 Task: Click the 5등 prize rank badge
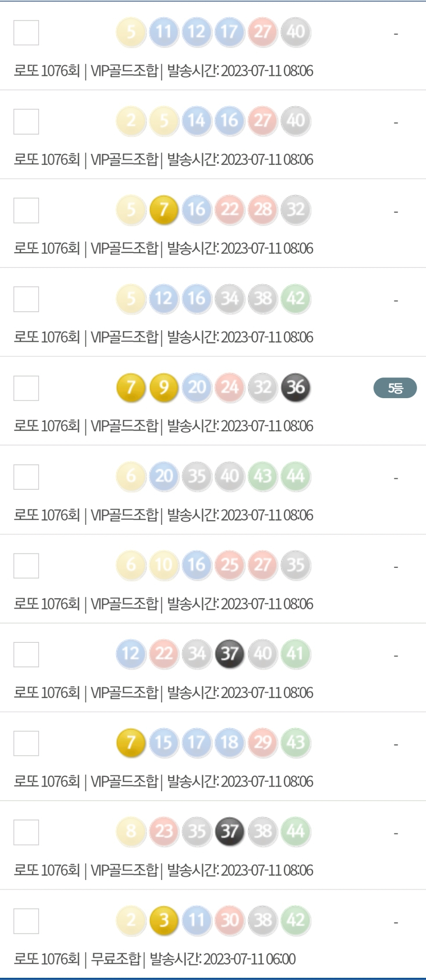(395, 388)
